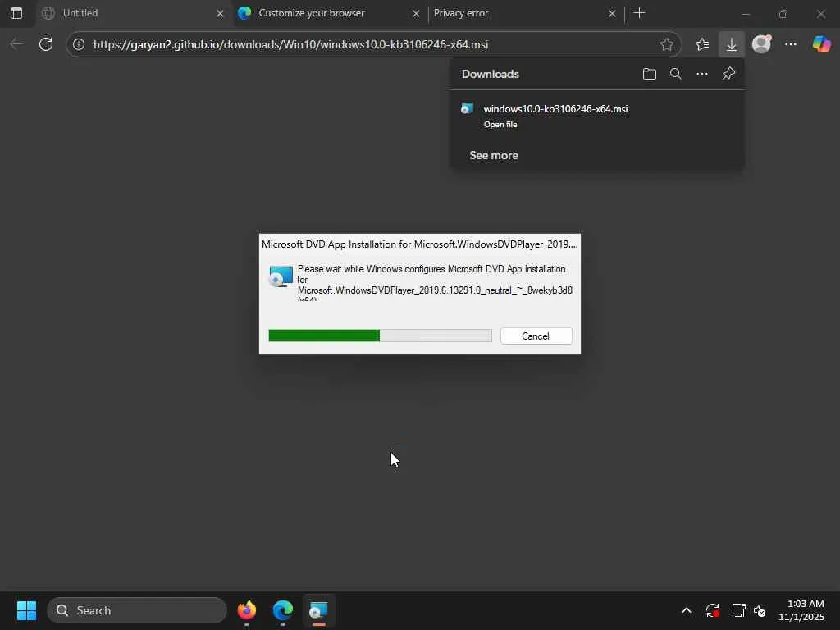Select the windows10.0-kb3106246-x64.msi download entry
840x630 pixels.
(597, 116)
